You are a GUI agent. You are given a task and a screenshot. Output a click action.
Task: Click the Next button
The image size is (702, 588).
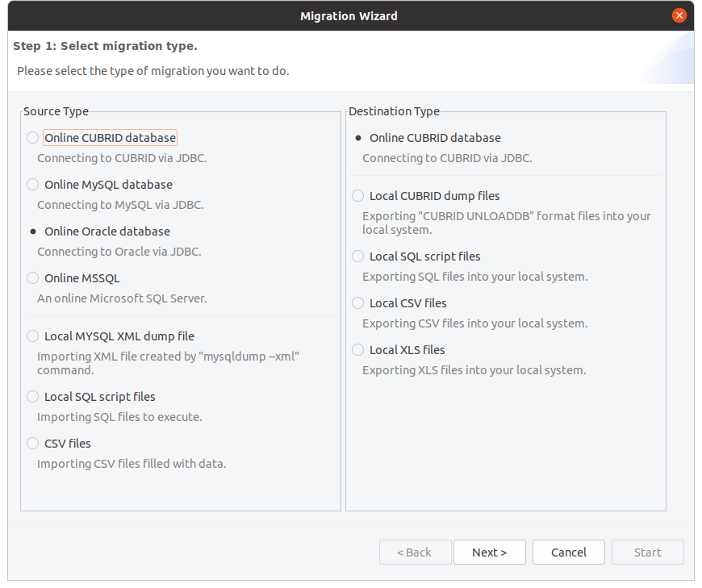pos(489,553)
